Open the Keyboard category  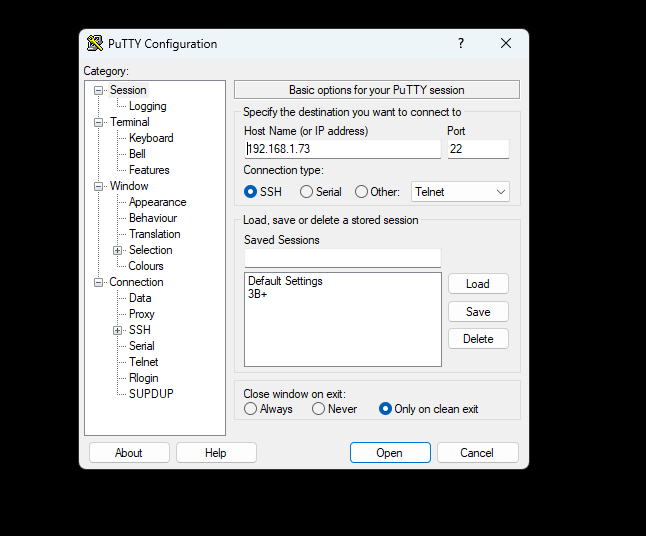coord(151,138)
